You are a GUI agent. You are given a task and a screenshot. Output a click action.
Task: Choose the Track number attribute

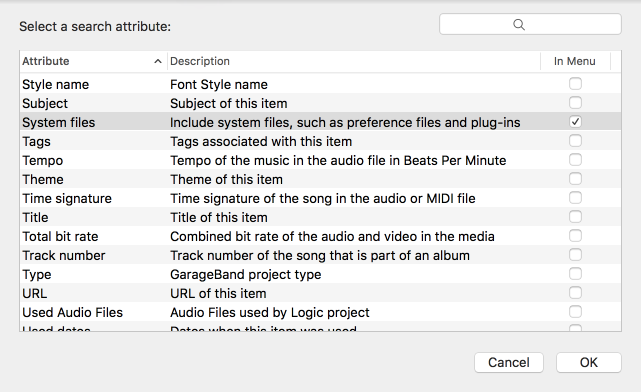(x=320, y=255)
